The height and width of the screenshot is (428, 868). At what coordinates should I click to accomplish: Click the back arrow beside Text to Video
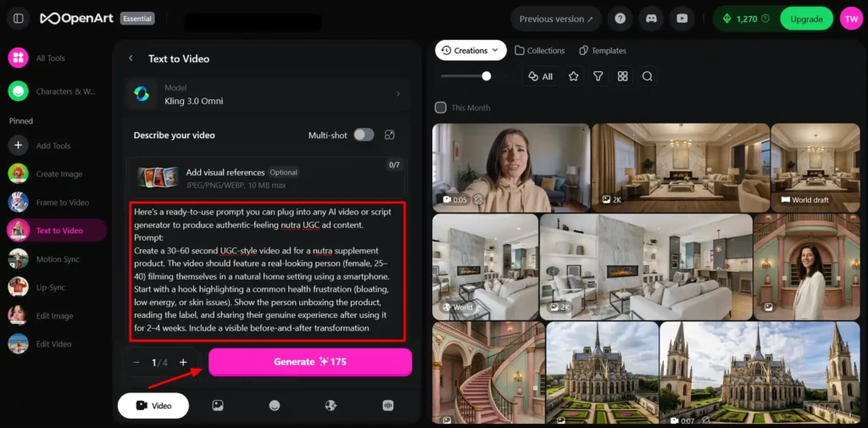tap(131, 58)
